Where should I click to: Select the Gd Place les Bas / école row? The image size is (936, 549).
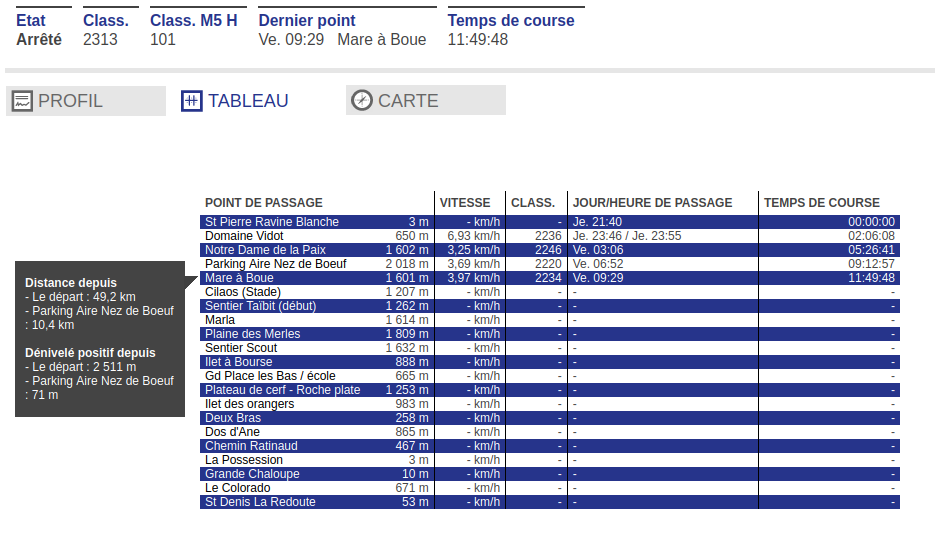pos(550,376)
